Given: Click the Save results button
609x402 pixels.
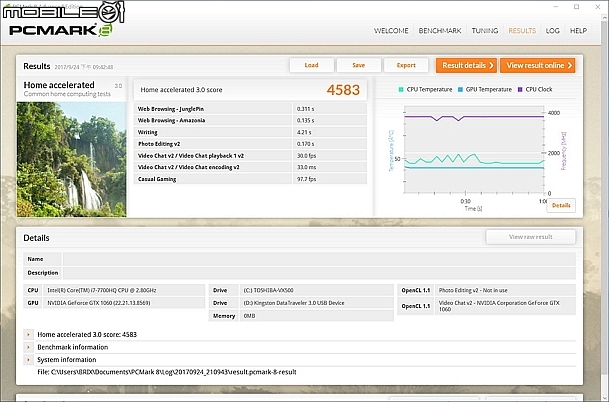Looking at the screenshot, I should [358, 65].
